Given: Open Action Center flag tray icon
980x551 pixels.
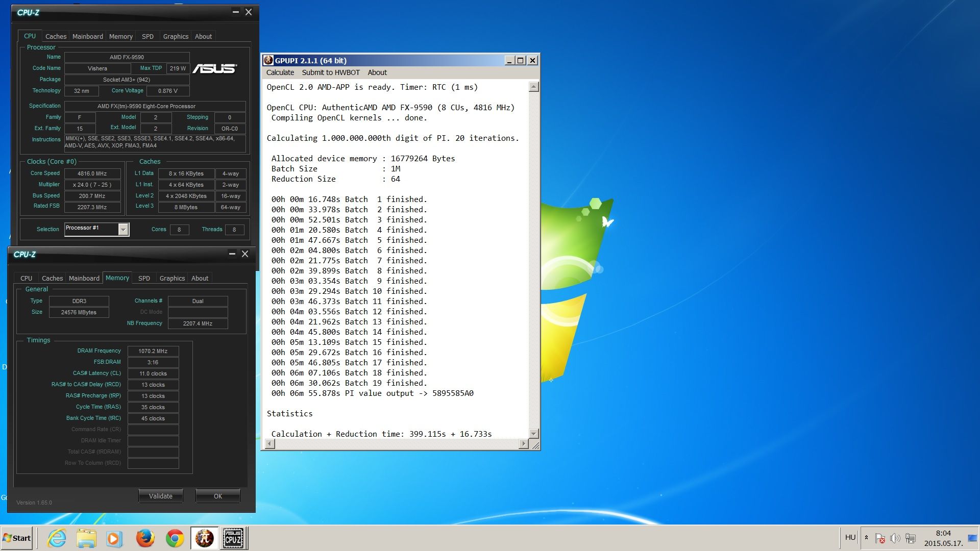Looking at the screenshot, I should pos(880,538).
